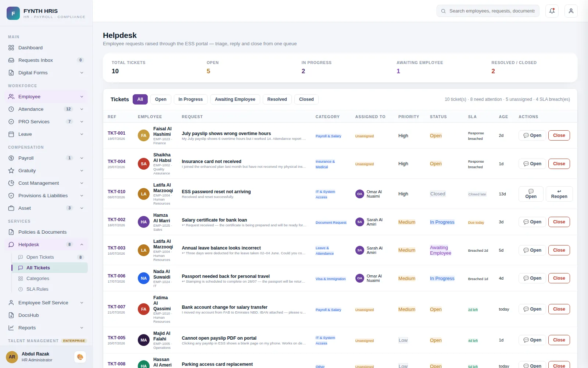Click the Payroll dollar icon

(x=11, y=158)
